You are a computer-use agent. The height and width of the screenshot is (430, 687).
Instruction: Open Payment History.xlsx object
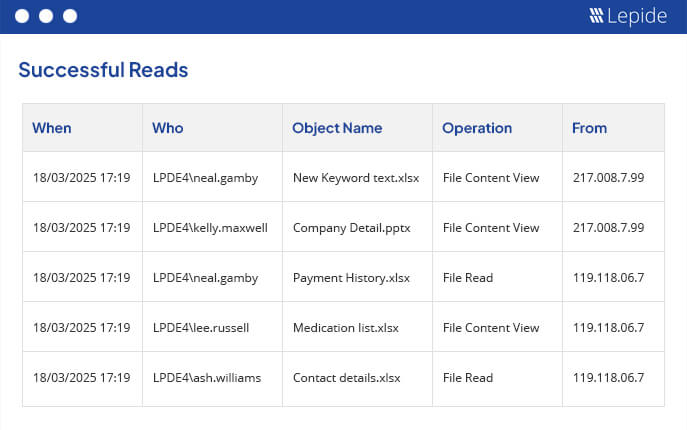(351, 278)
